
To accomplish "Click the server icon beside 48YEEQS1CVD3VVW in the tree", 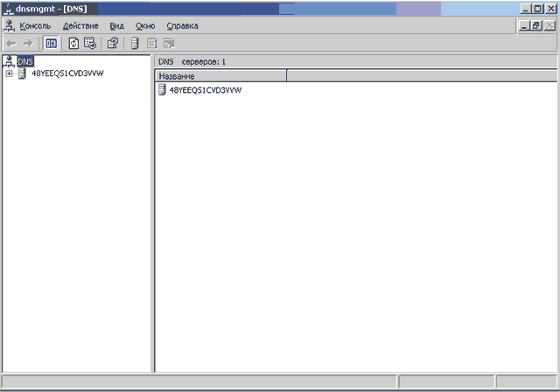I will [x=22, y=73].
